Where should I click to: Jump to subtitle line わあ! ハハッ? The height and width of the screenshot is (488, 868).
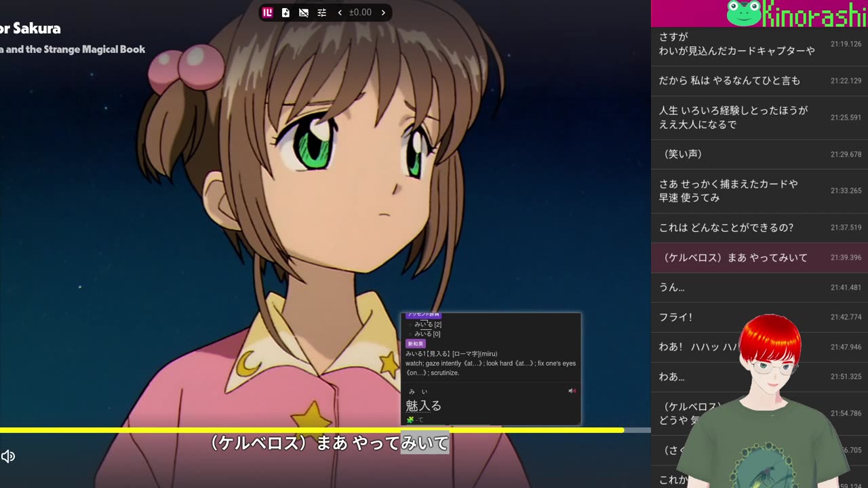(759, 346)
